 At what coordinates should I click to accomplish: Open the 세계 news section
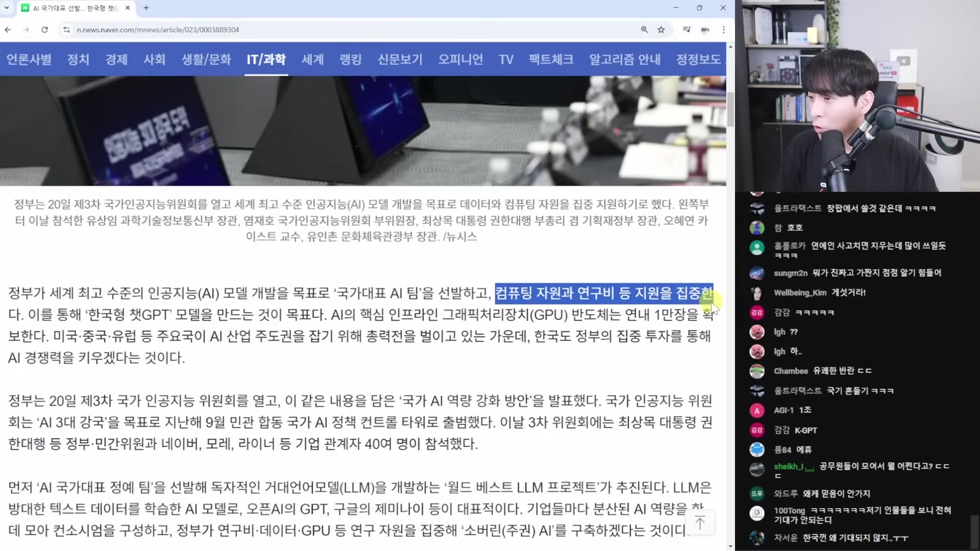312,59
